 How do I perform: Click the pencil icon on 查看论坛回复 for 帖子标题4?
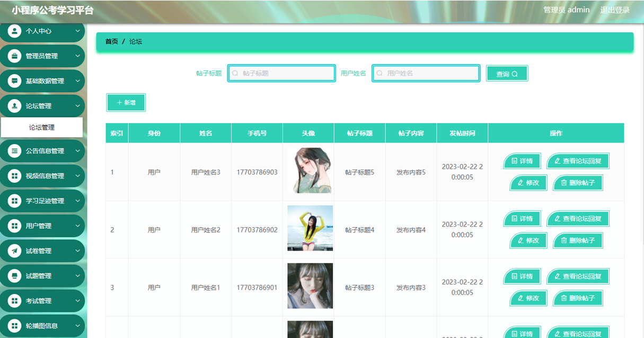557,218
